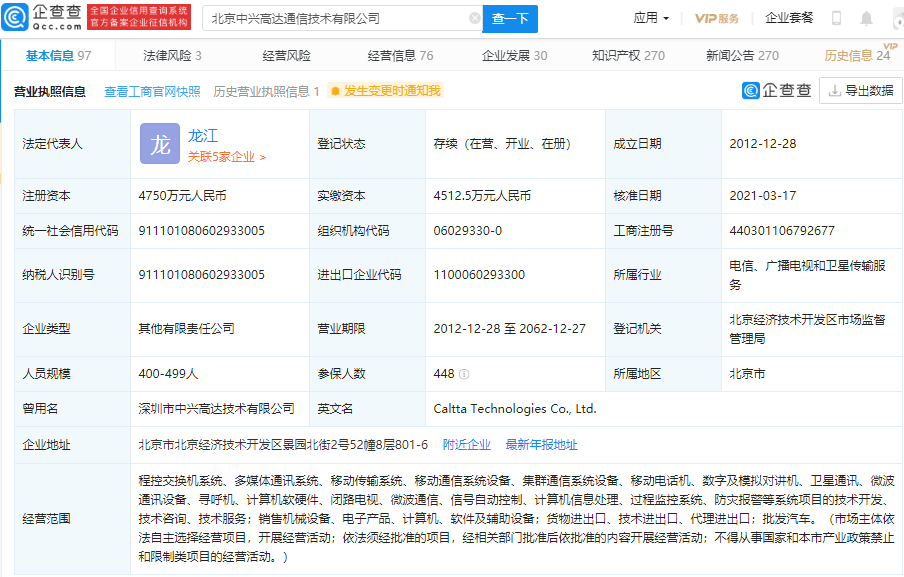Select registration authority 北京经济技术开发区市场监督管理局
The image size is (904, 577).
point(807,329)
